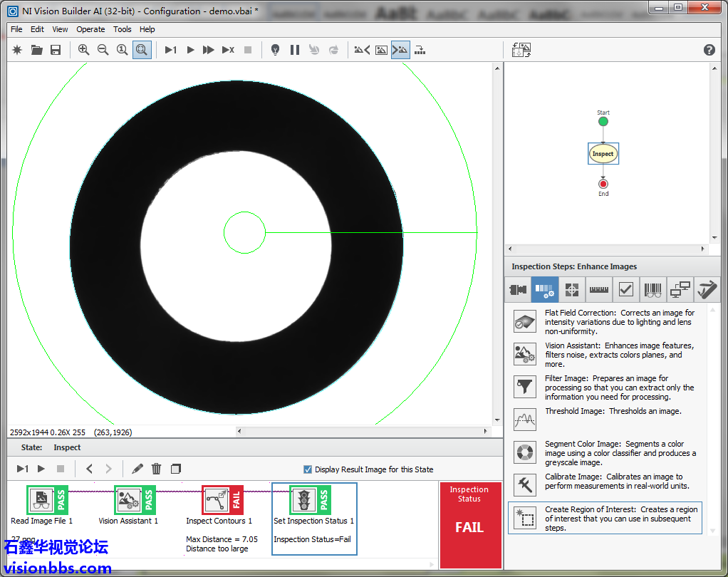Open the Measure Features ruler tab
Viewport: 728px width, 577px height.
click(x=599, y=290)
